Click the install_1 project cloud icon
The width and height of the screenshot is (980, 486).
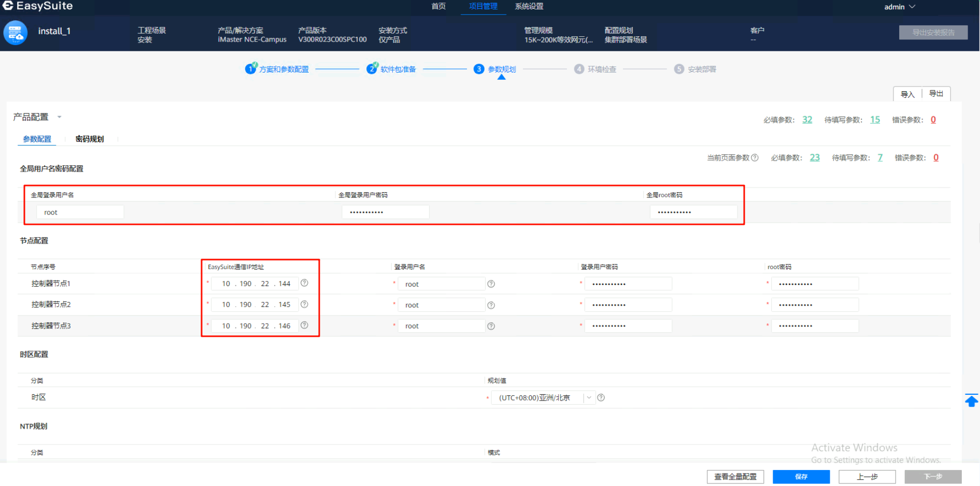click(16, 33)
